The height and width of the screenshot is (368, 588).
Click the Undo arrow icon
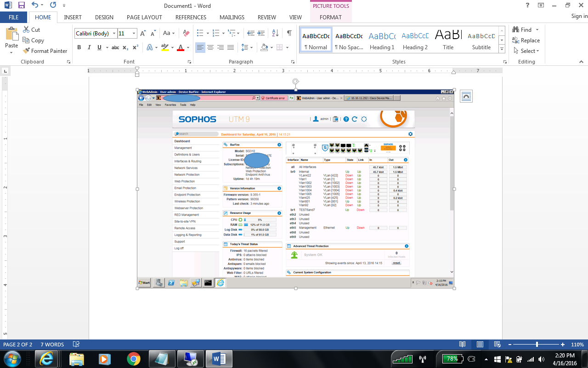[35, 6]
